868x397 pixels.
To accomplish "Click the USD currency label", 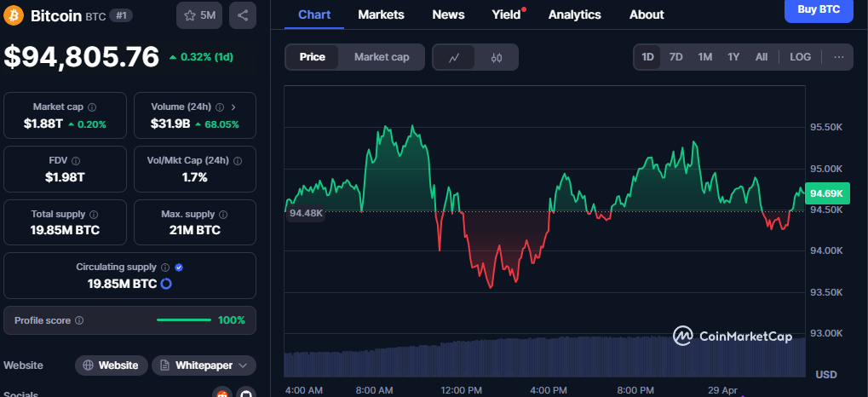I will point(826,376).
